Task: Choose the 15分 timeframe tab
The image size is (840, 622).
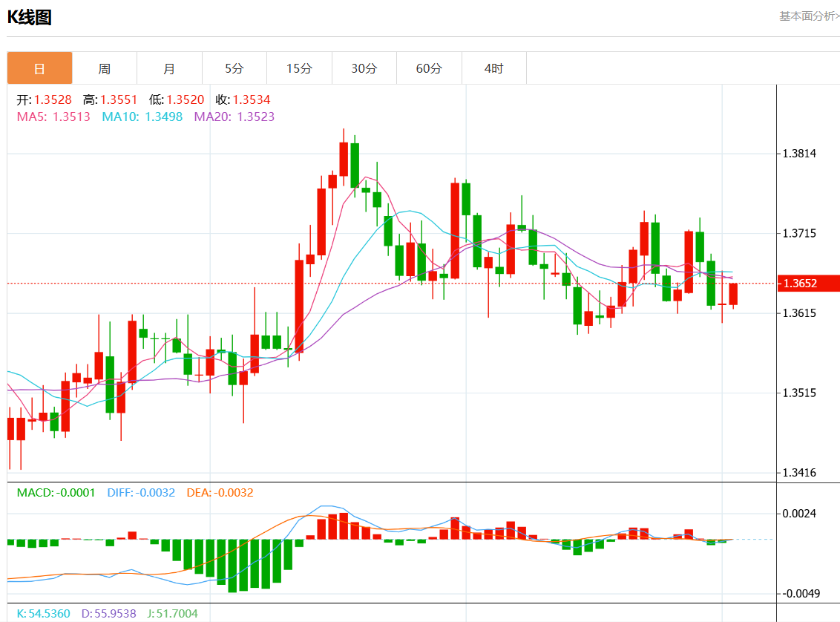Action: click(x=299, y=68)
